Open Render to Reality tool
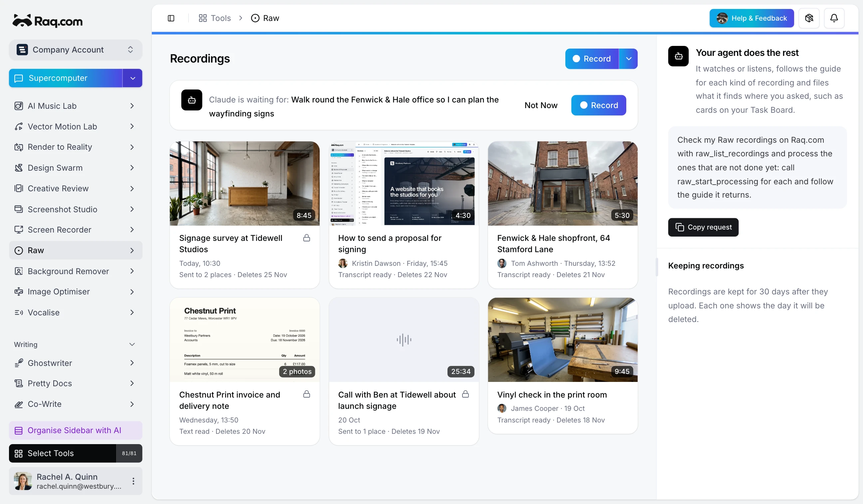The image size is (863, 504). [x=75, y=147]
